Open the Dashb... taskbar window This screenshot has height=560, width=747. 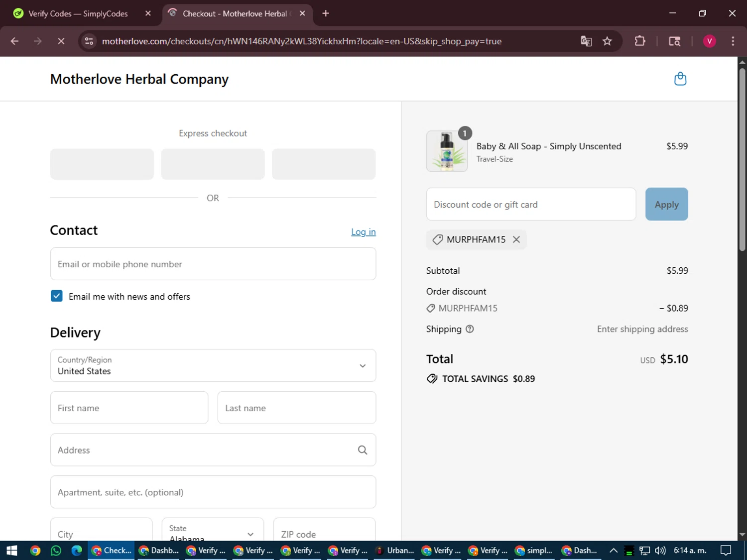pos(159,551)
